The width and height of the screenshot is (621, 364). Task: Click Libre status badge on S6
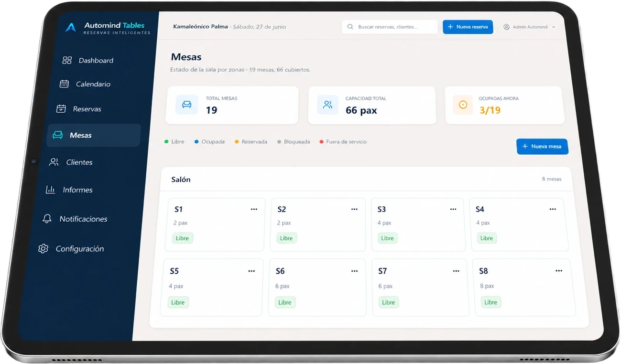[x=285, y=302]
